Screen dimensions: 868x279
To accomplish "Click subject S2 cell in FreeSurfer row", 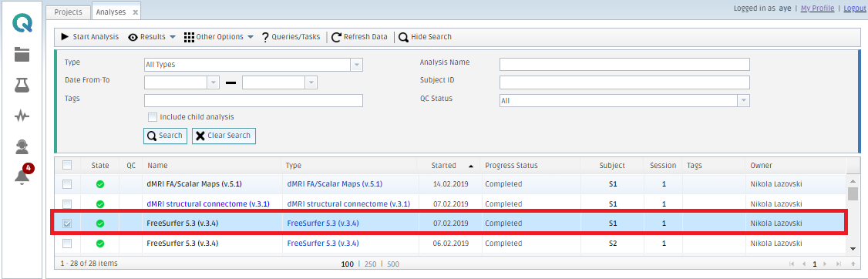I will [612, 243].
